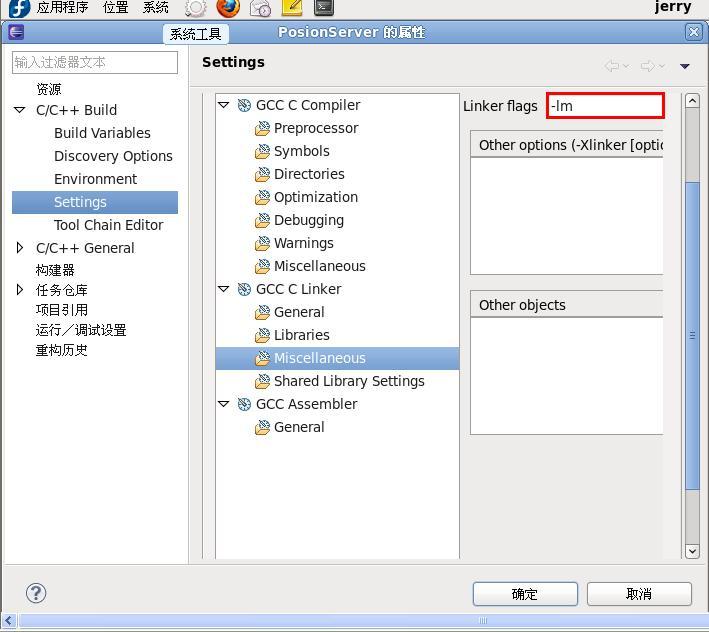This screenshot has width=709, height=632.
Task: Expand the C/C++ General category
Action: point(20,248)
